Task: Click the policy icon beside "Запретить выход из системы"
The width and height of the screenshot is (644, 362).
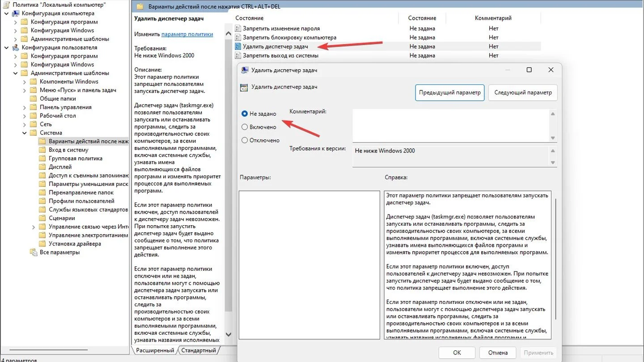Action: point(238,56)
